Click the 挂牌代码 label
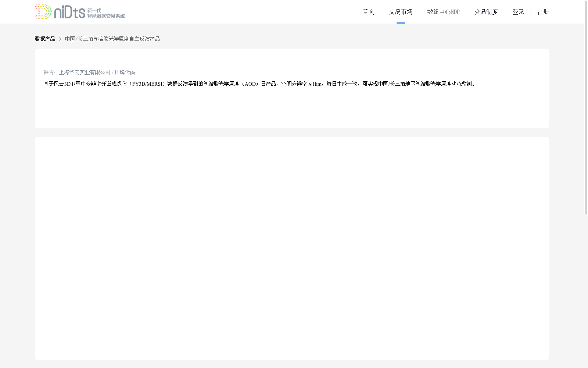 coord(126,72)
